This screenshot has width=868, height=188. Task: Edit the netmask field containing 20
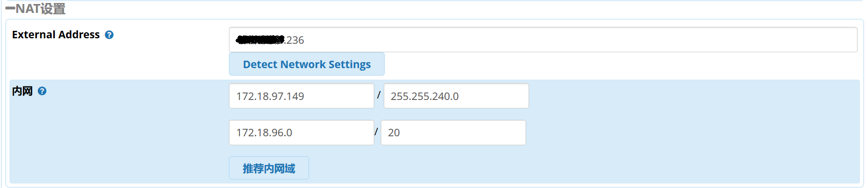pyautogui.click(x=453, y=133)
